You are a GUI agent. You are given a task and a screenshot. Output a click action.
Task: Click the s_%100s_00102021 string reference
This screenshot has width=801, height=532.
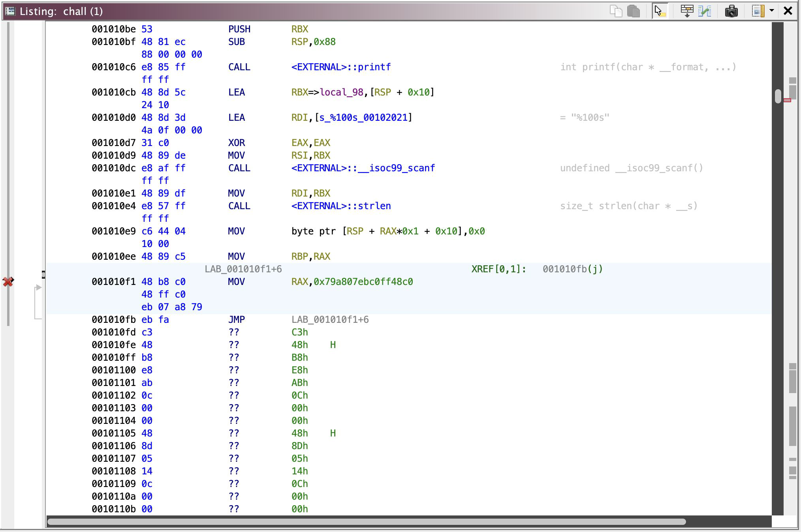tap(363, 118)
